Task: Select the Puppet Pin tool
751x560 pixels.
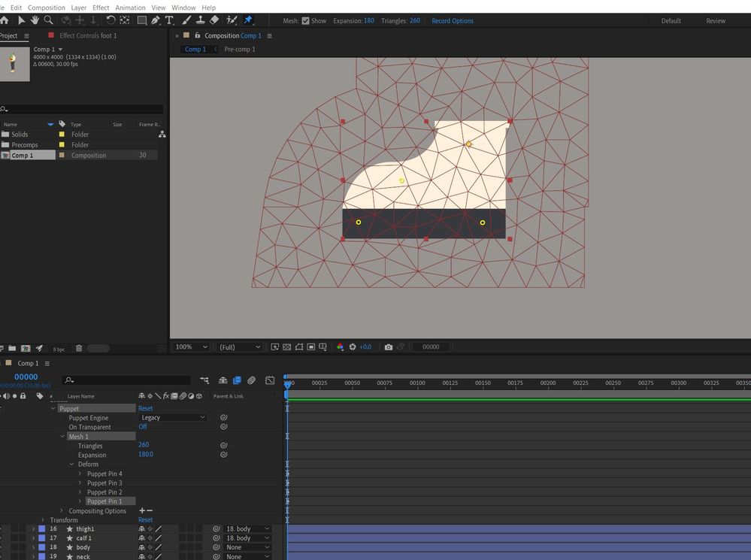Action: click(x=248, y=20)
